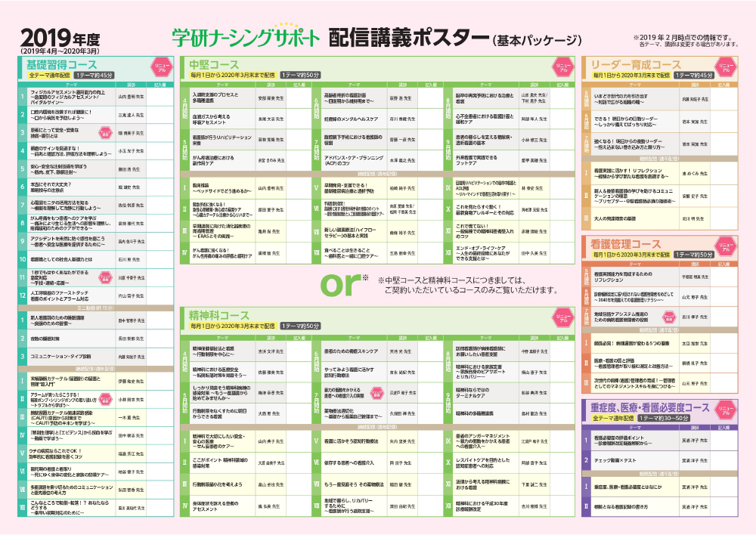Click 1テーマ約45分 label under リーダー育成コース
The height and width of the screenshot is (535, 756).
694,76
